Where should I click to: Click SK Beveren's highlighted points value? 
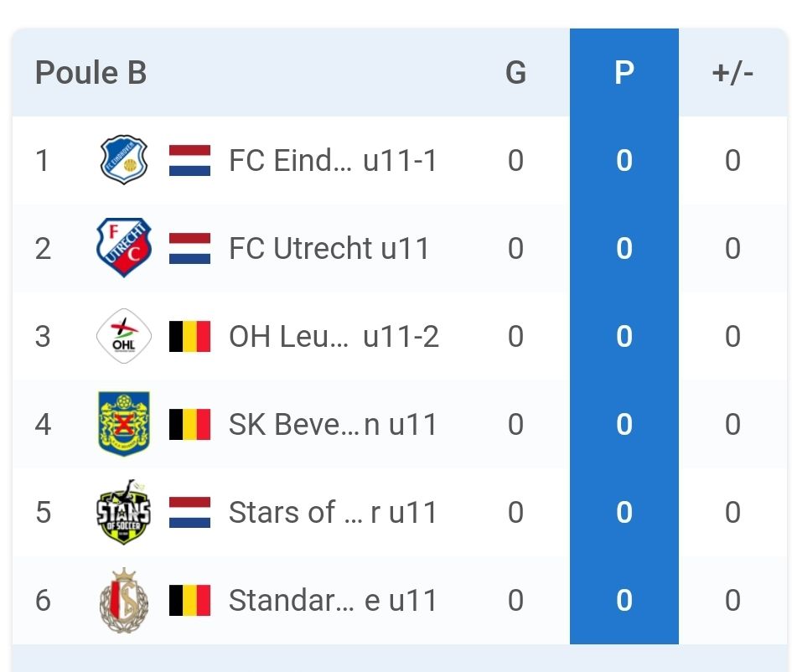pos(624,424)
